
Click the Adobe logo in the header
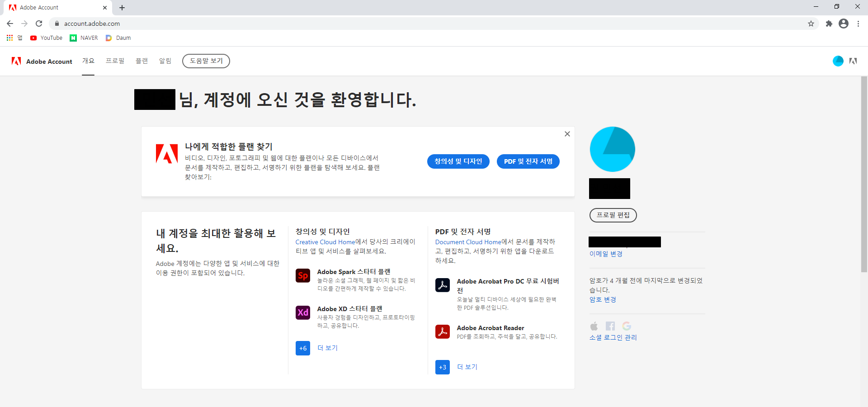[x=16, y=61]
